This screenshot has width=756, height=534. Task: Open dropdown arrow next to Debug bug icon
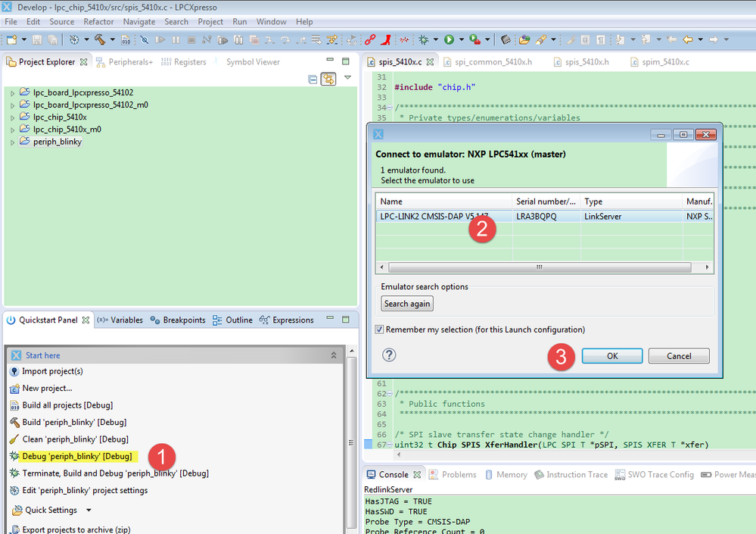pyautogui.click(x=436, y=39)
